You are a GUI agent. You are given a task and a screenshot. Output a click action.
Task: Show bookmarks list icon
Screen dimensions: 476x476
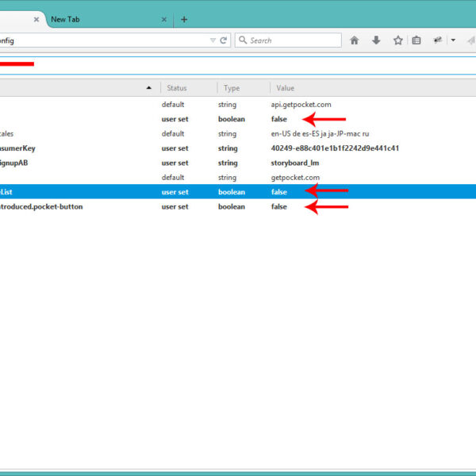(416, 40)
